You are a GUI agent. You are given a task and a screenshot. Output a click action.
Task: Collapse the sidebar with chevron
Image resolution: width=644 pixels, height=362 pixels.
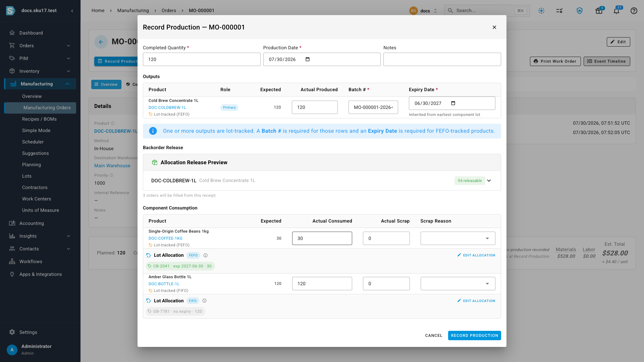[x=72, y=11]
